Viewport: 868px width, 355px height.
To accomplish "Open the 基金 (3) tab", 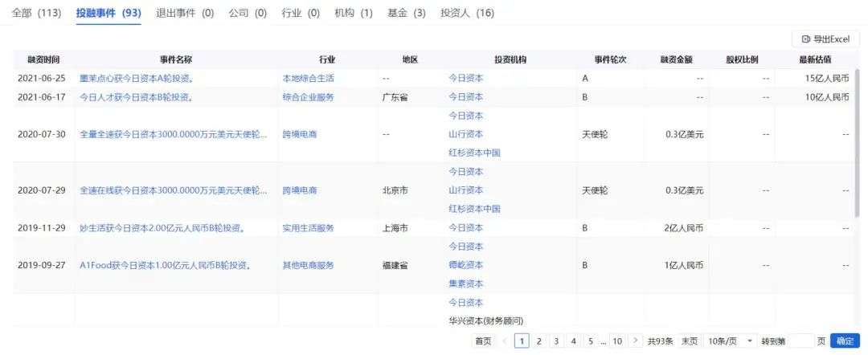I will click(407, 13).
